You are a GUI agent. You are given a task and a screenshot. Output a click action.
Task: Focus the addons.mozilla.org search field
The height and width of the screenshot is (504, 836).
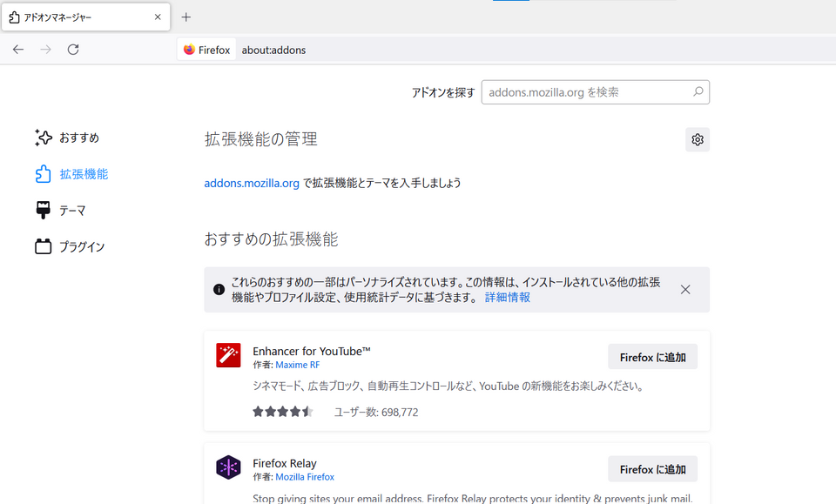click(595, 92)
